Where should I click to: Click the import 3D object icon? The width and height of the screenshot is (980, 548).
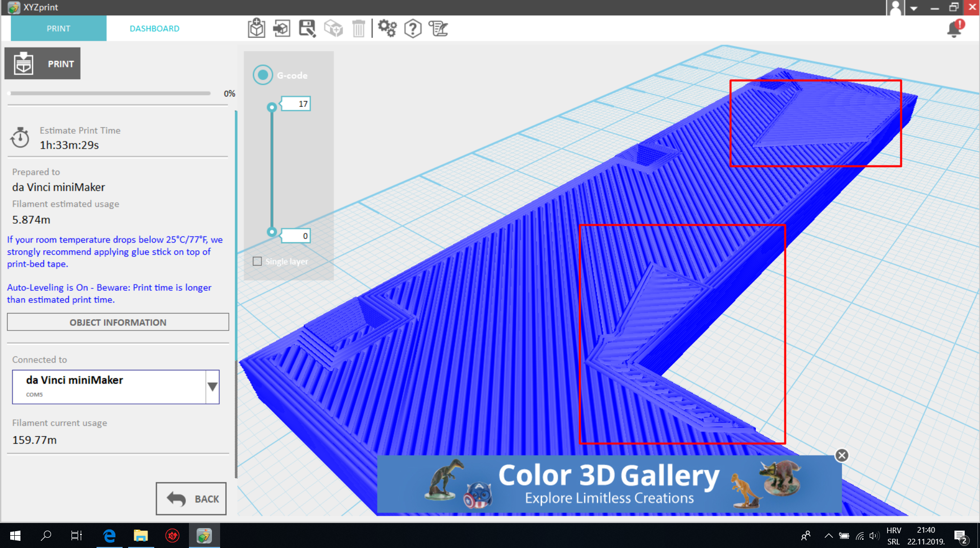click(256, 28)
